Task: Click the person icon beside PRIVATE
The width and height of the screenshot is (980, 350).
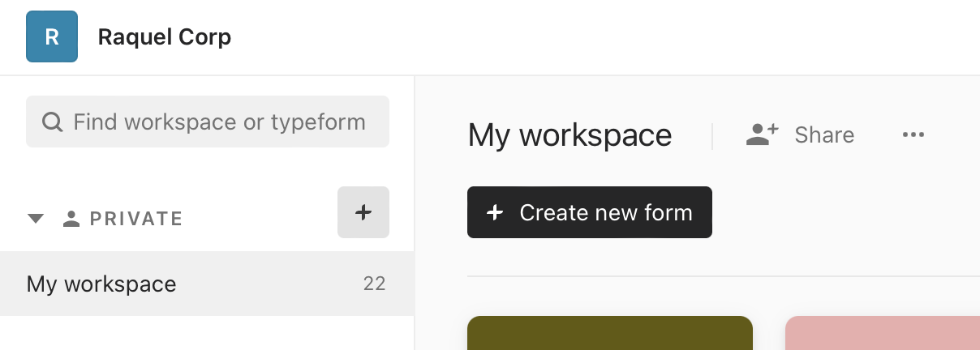Action: (71, 219)
